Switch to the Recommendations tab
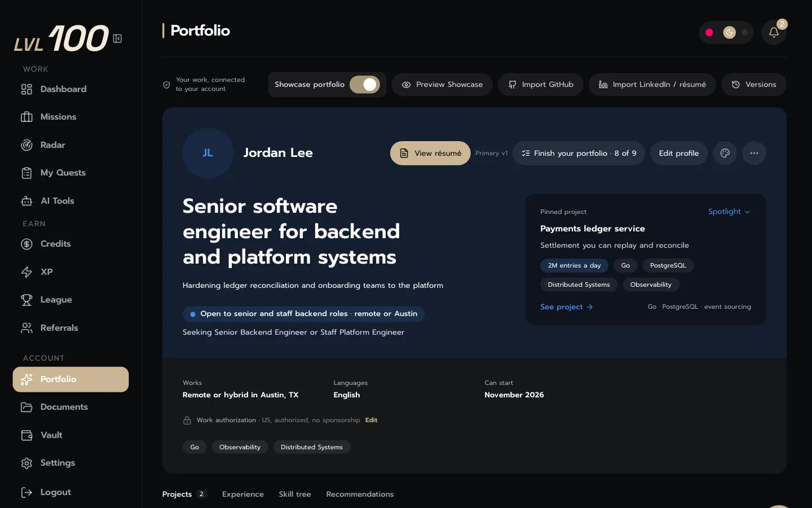Viewport: 812px width, 508px height. [x=360, y=494]
